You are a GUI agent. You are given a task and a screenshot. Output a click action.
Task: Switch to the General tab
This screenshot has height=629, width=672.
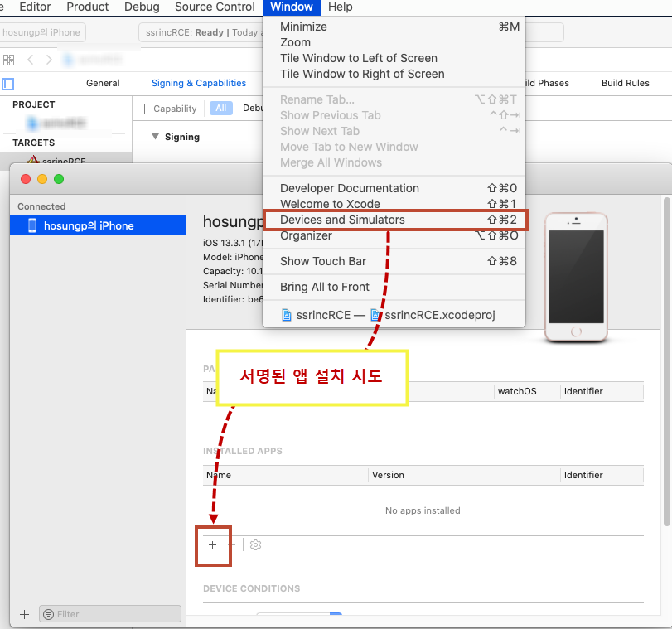pyautogui.click(x=103, y=83)
